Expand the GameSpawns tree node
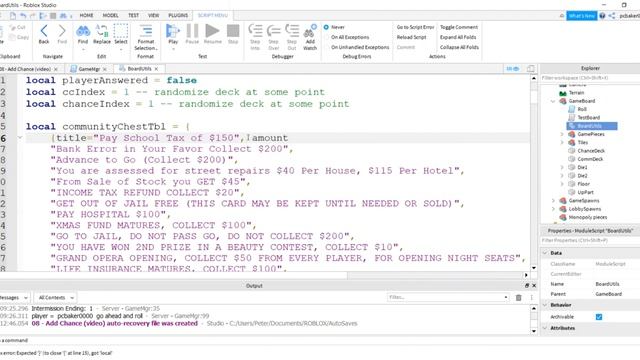This screenshot has width=640, height=360. click(553, 200)
